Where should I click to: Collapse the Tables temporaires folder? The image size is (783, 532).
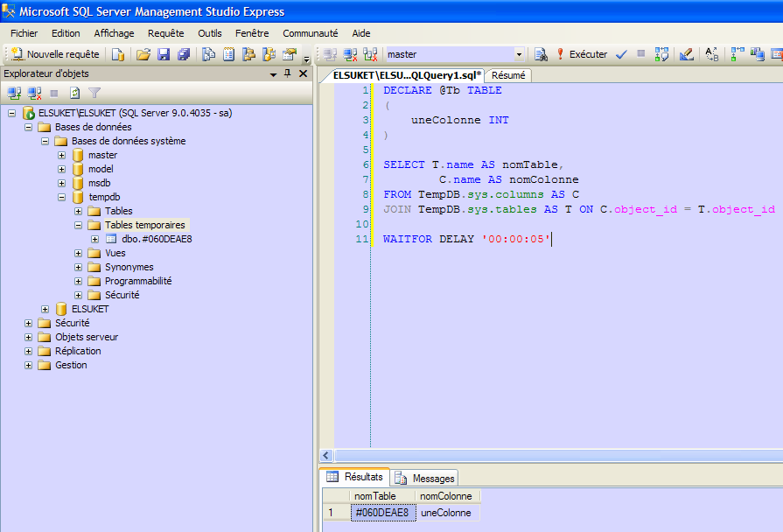tap(79, 225)
